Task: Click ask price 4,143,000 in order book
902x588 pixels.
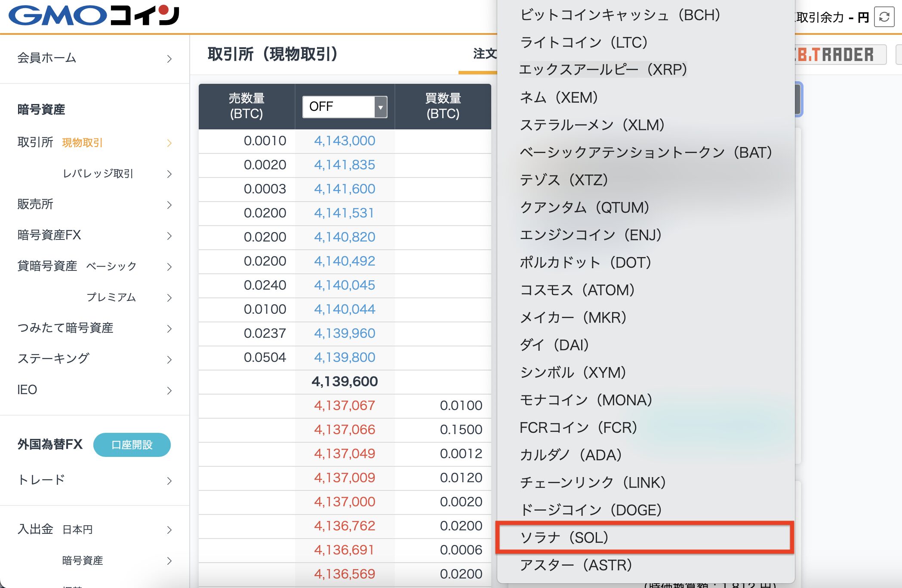Action: click(x=345, y=141)
